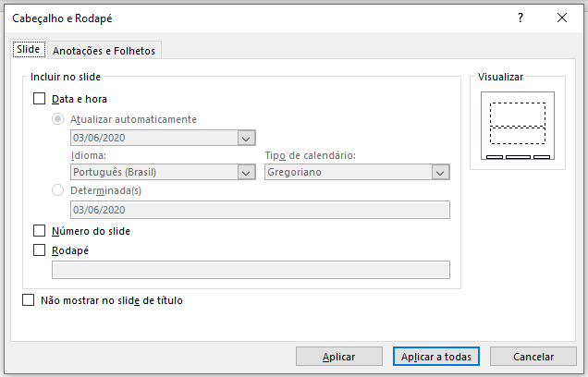Open the Anotações e Folhetos tab

tap(104, 51)
